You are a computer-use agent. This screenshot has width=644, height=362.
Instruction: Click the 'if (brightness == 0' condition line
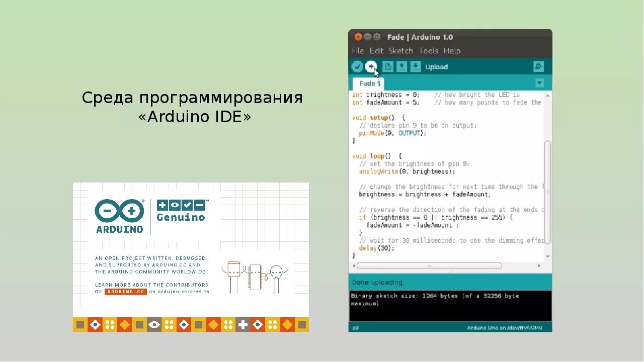436,218
